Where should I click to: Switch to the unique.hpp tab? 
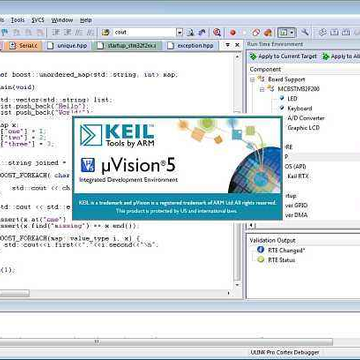click(x=68, y=46)
